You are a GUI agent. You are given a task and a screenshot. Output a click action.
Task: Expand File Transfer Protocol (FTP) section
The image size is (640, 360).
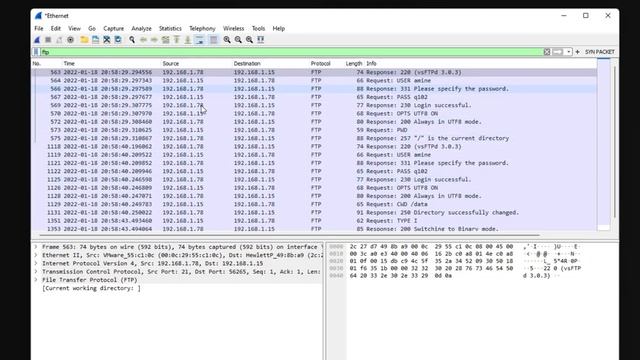[x=36, y=280]
